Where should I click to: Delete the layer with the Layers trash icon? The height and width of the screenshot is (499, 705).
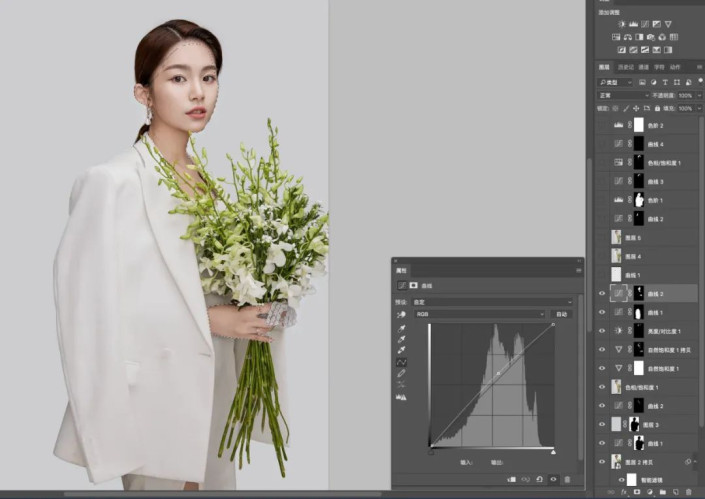[689, 492]
